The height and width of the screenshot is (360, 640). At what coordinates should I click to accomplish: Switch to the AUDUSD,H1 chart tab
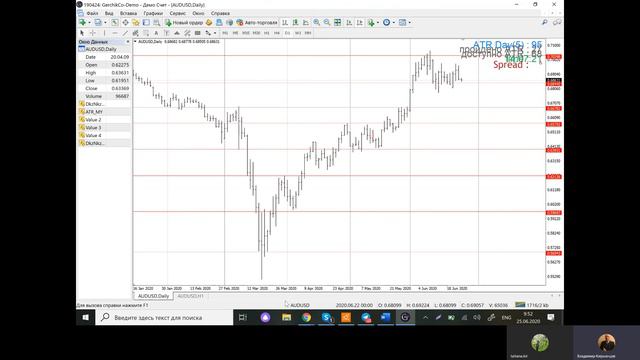[x=190, y=296]
